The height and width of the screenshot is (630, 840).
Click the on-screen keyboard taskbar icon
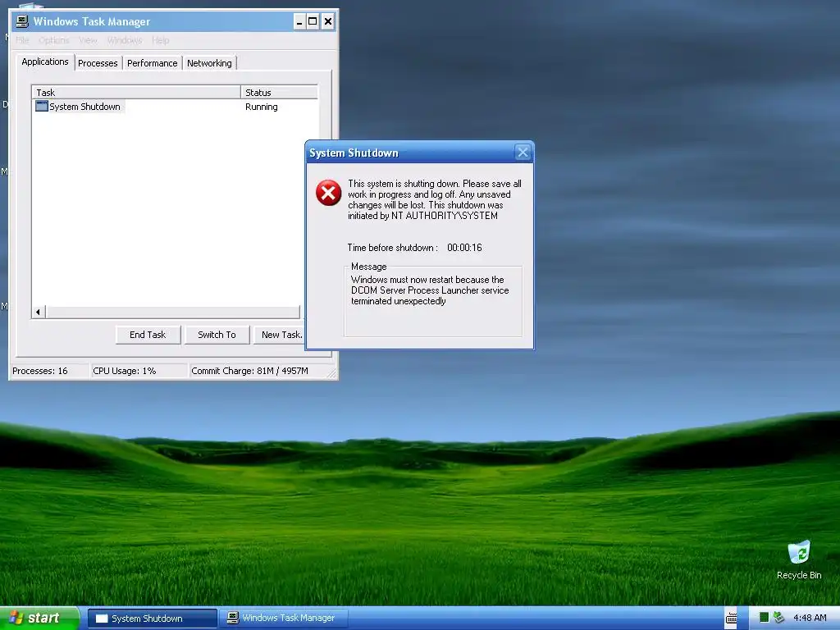point(731,619)
